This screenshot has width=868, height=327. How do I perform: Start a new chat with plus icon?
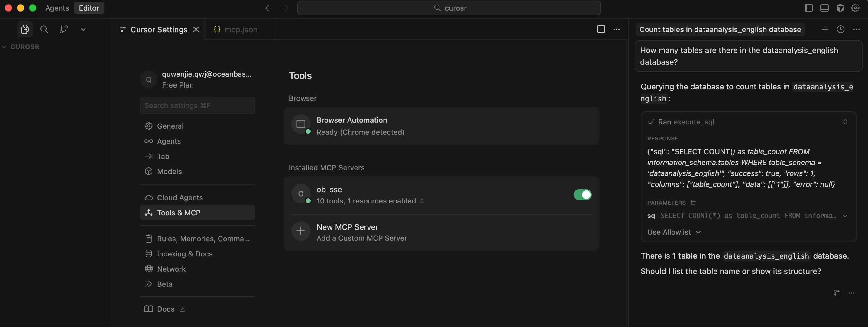pos(824,29)
